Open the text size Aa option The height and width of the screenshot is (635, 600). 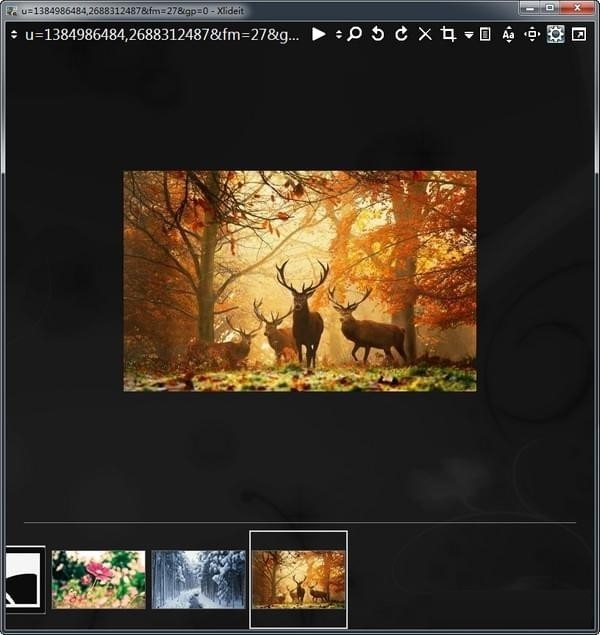(x=508, y=35)
